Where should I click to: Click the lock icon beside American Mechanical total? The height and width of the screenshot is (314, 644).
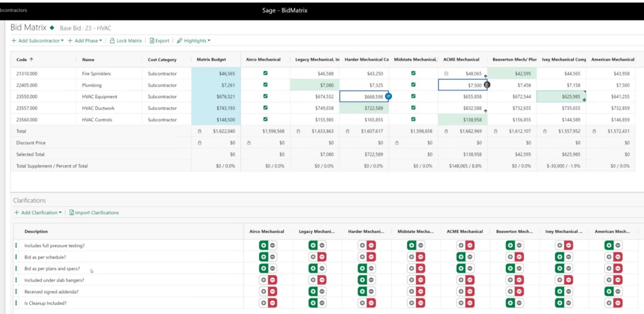pyautogui.click(x=594, y=131)
